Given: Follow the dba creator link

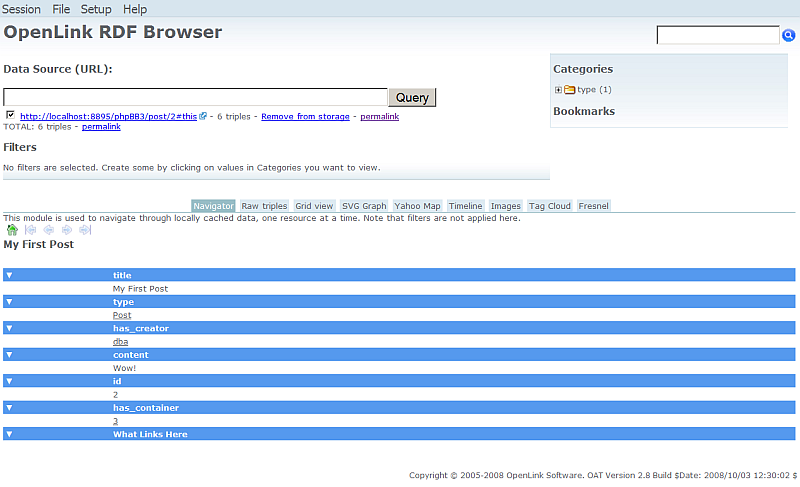Looking at the screenshot, I should click(120, 341).
